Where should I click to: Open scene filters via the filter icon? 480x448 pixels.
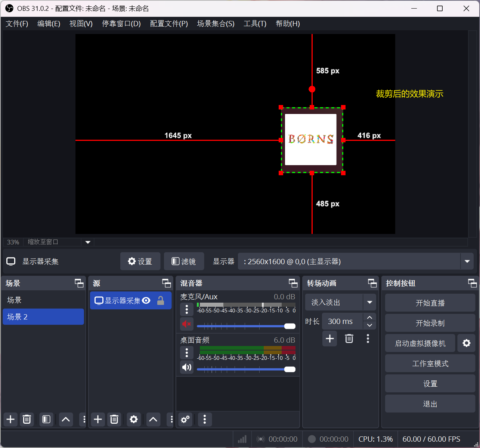pyautogui.click(x=46, y=420)
